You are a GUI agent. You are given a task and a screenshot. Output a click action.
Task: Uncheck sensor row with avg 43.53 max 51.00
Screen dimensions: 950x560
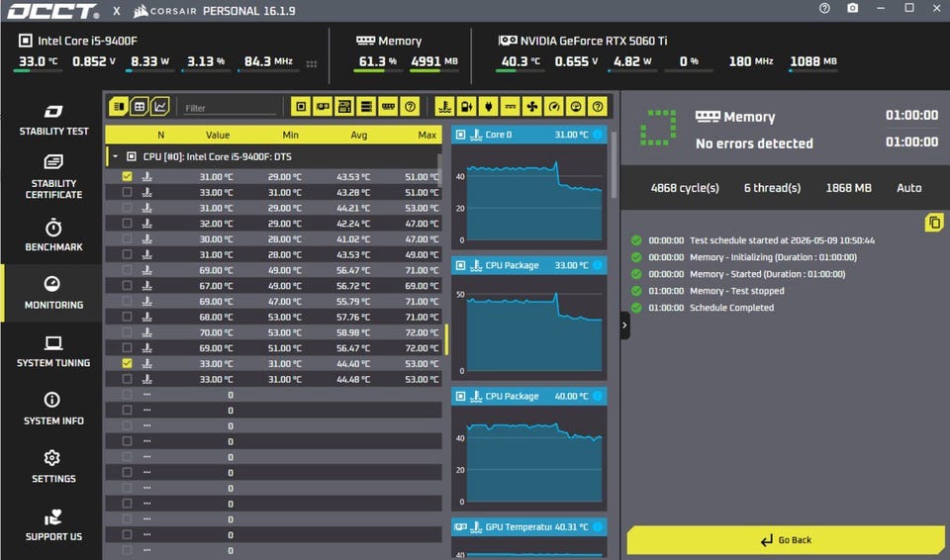127,176
